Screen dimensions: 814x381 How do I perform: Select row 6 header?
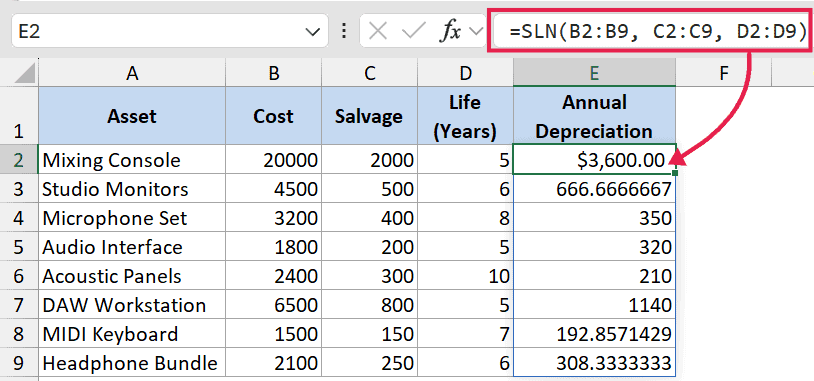19,275
